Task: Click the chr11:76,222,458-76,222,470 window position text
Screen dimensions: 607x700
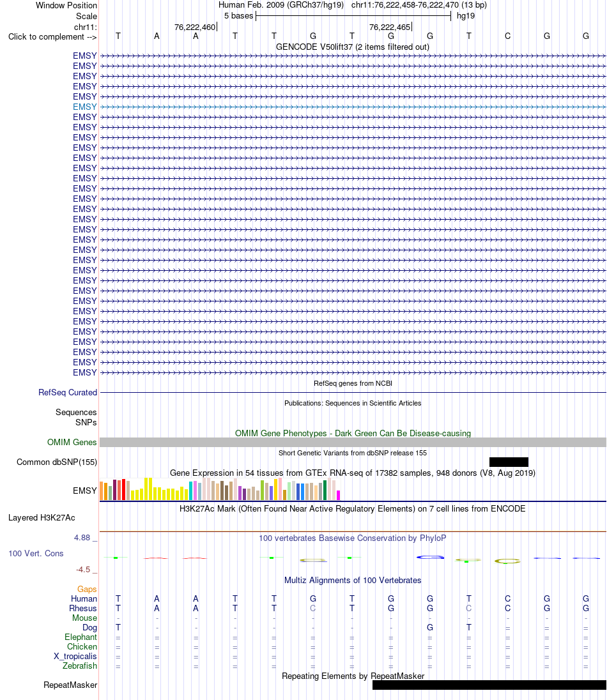Action: (x=419, y=5)
